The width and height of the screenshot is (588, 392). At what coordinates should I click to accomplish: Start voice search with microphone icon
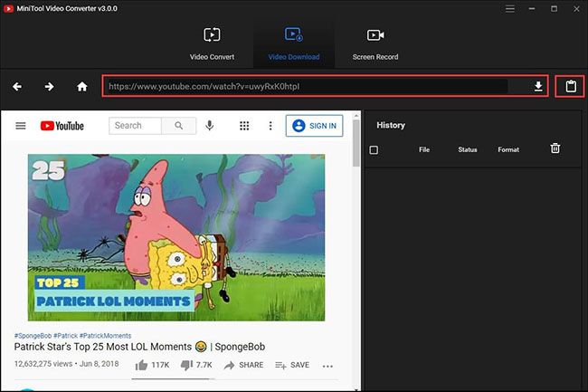coord(210,126)
